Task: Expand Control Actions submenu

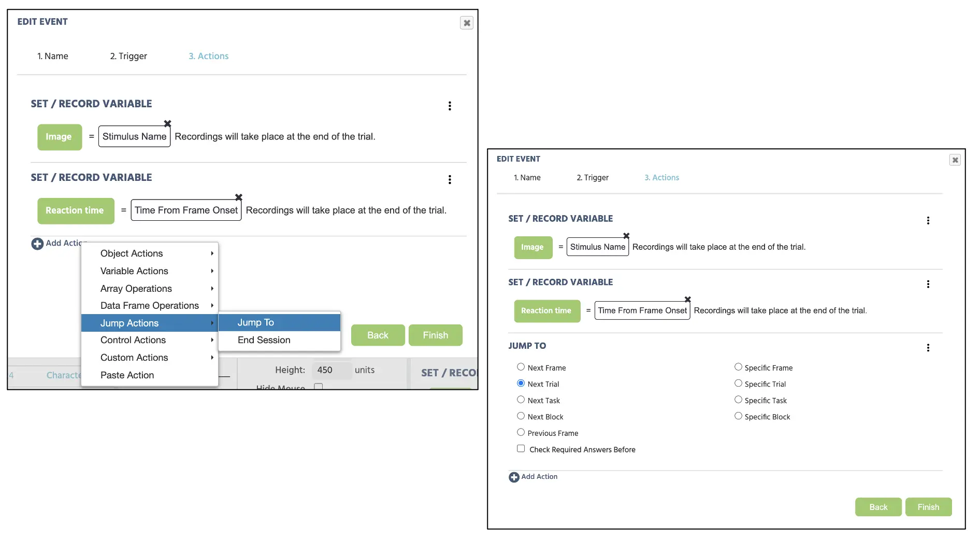Action: (150, 340)
